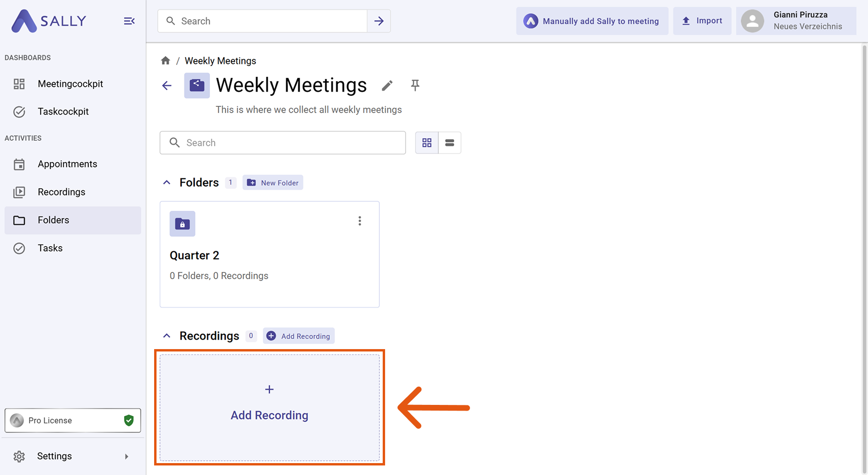Go back using the left arrow

(167, 86)
